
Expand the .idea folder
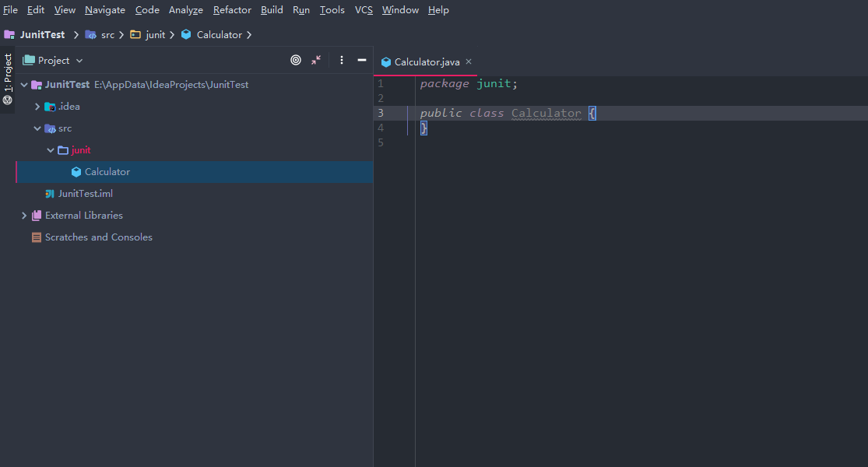(x=37, y=107)
